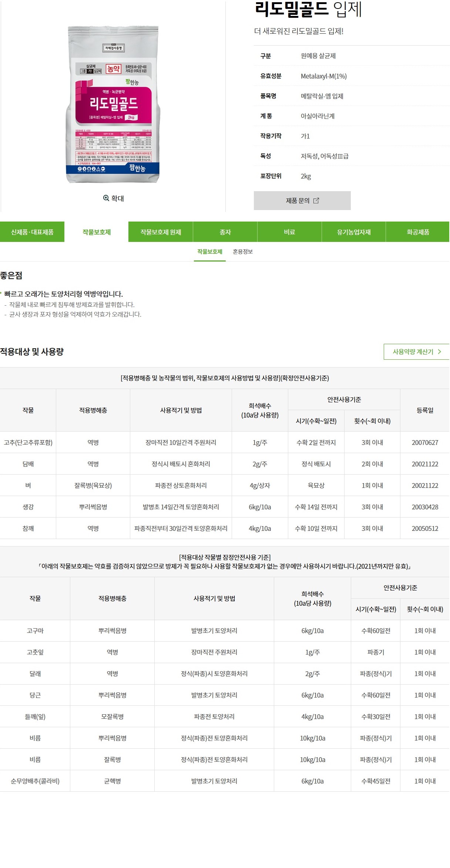Click the 당근 crop cell
Viewport: 450px width, 868px height.
35,695
